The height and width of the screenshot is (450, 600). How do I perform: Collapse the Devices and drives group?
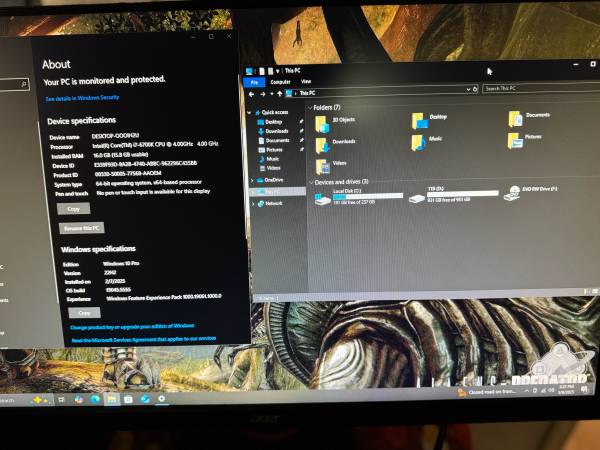point(310,182)
